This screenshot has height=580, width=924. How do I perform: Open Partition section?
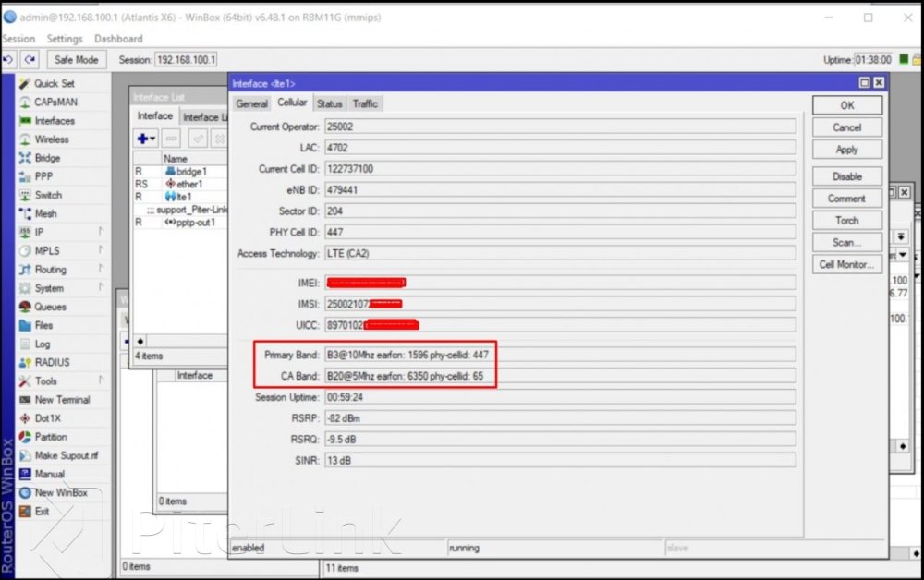tap(51, 437)
